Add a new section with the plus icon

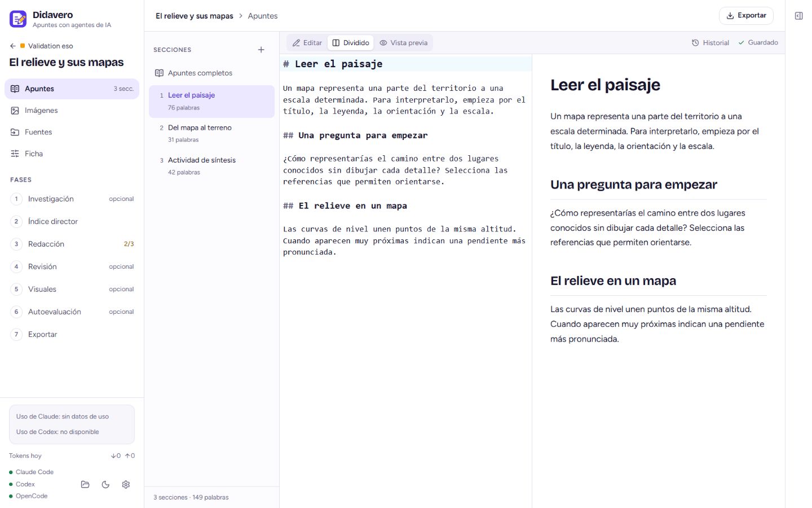tap(261, 50)
